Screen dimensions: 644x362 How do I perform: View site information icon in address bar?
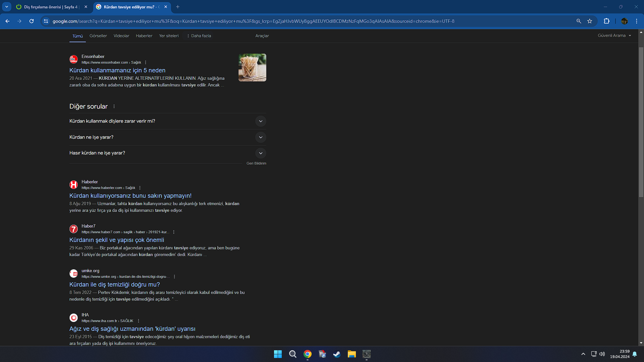coord(46,21)
